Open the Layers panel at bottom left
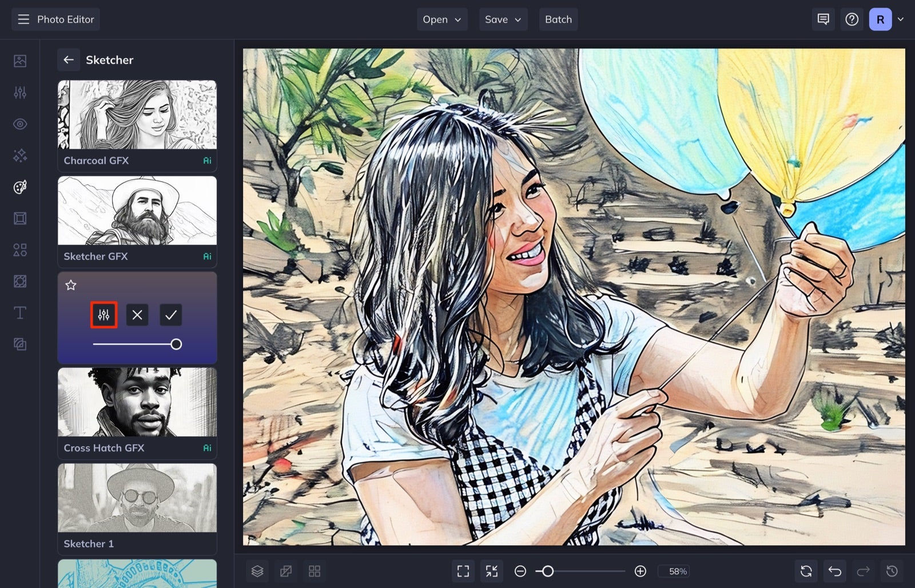This screenshot has height=588, width=915. 257,571
